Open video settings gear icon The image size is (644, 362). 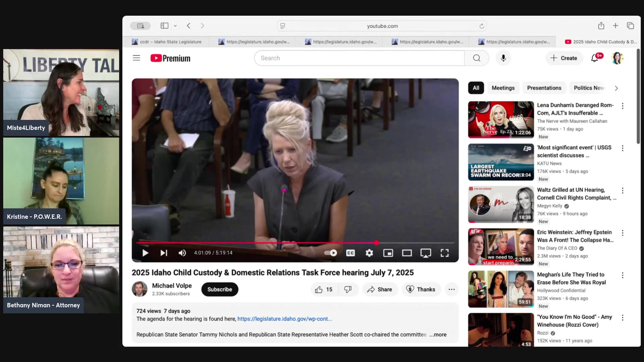pos(369,253)
